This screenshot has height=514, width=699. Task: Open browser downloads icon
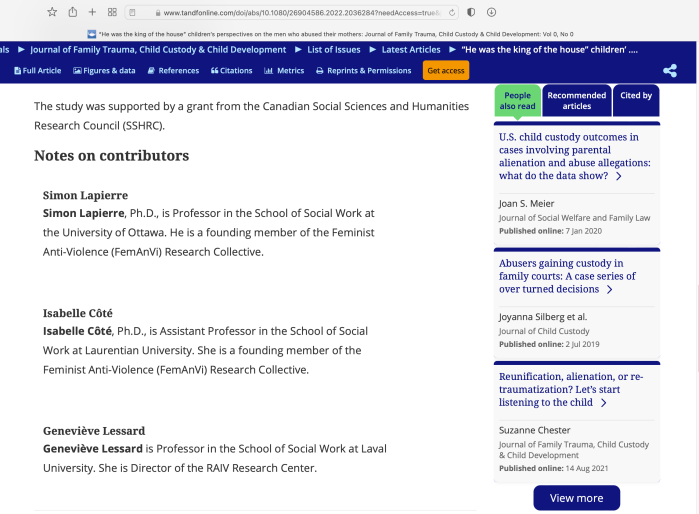pos(491,13)
